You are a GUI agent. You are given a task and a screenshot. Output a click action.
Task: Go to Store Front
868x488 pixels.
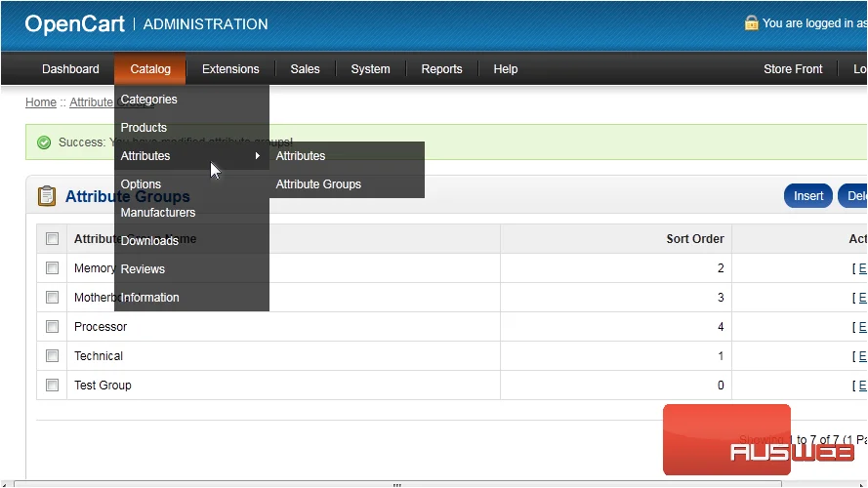coord(793,69)
